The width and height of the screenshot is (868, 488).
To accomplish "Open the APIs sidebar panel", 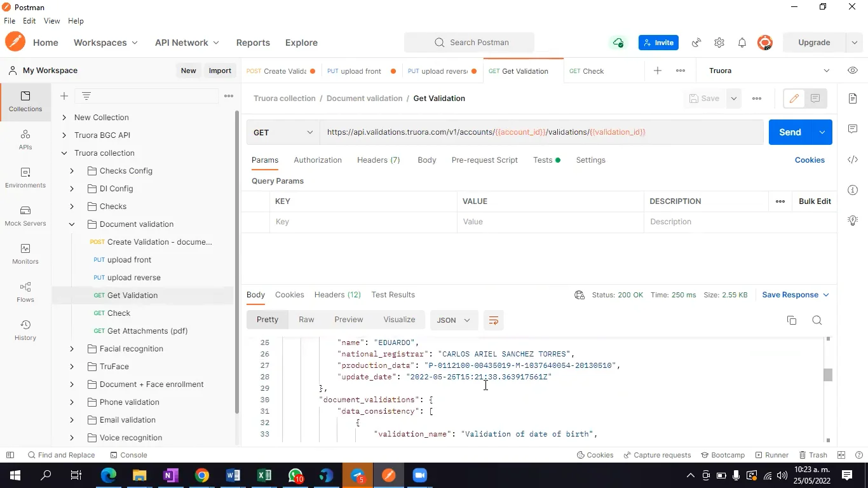I will pos(25,140).
